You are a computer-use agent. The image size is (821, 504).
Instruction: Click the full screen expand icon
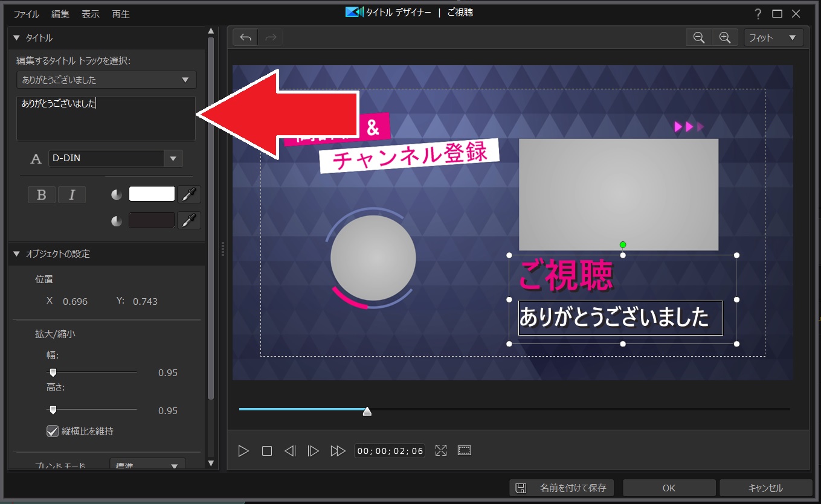pyautogui.click(x=441, y=450)
